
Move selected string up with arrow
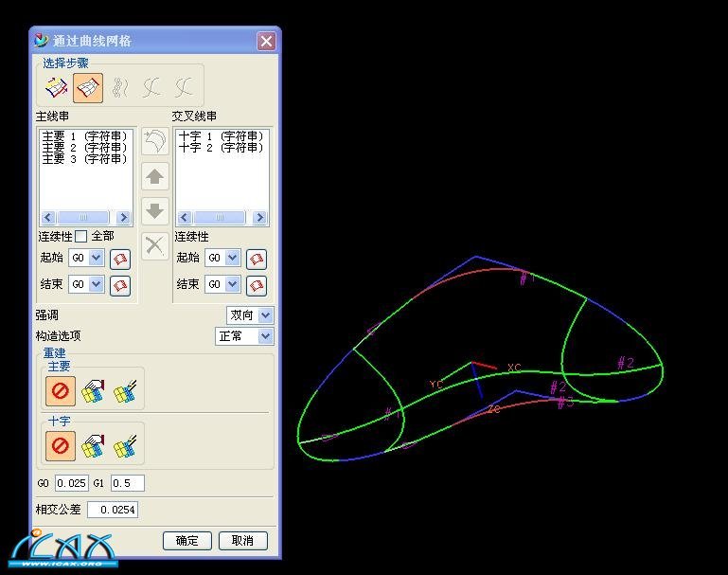(x=155, y=176)
